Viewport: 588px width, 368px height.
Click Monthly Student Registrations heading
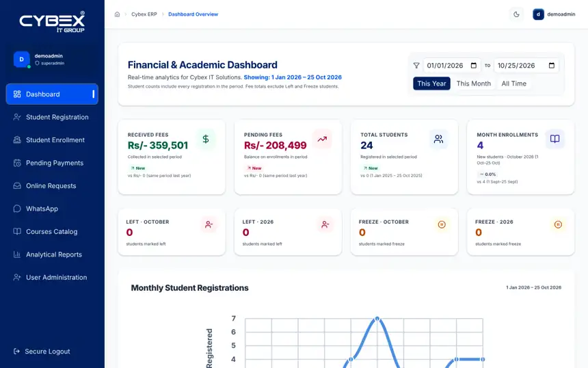click(190, 288)
